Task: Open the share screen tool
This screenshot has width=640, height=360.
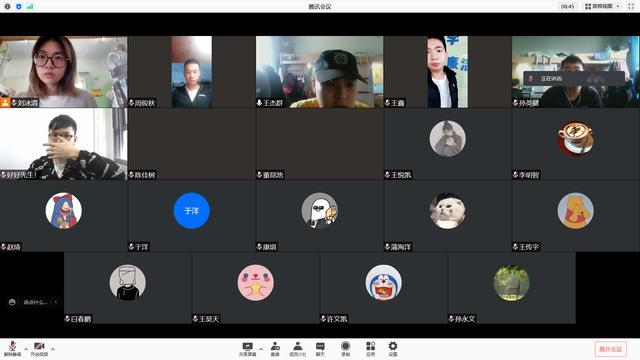Action: click(247, 349)
